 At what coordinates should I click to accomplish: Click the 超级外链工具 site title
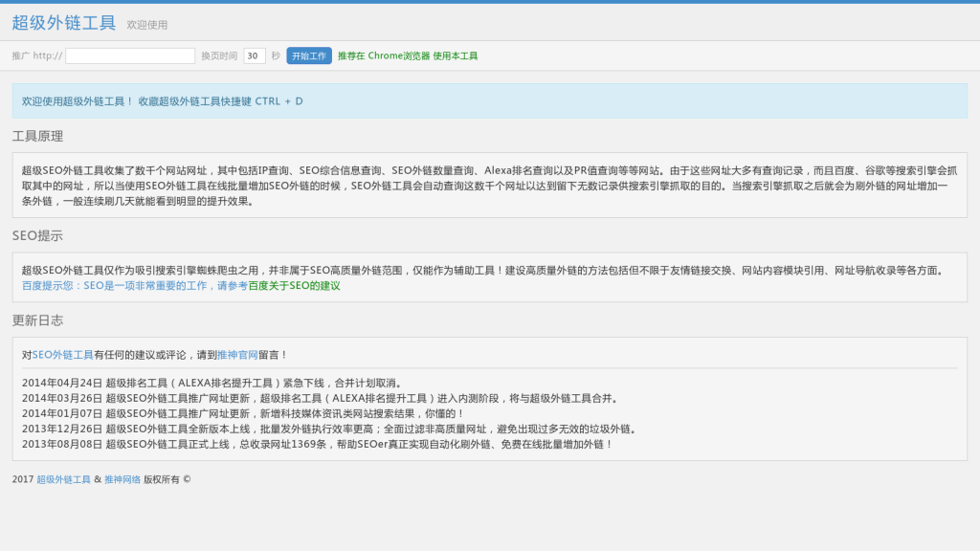(x=64, y=23)
